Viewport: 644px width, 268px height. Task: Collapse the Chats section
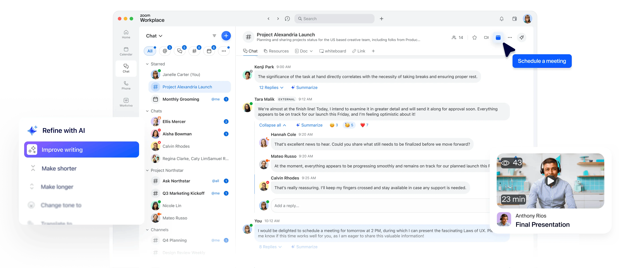point(147,111)
